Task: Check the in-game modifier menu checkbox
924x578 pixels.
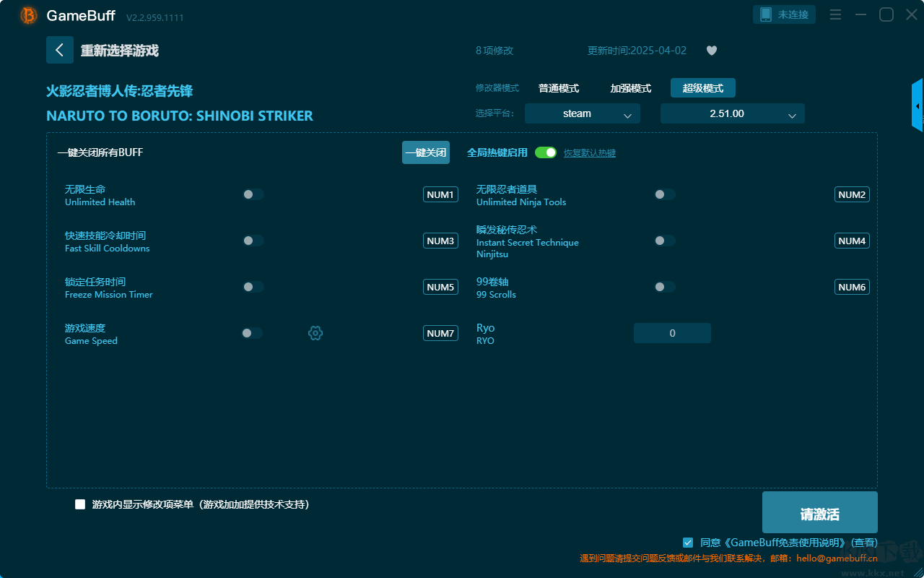Action: pos(80,504)
